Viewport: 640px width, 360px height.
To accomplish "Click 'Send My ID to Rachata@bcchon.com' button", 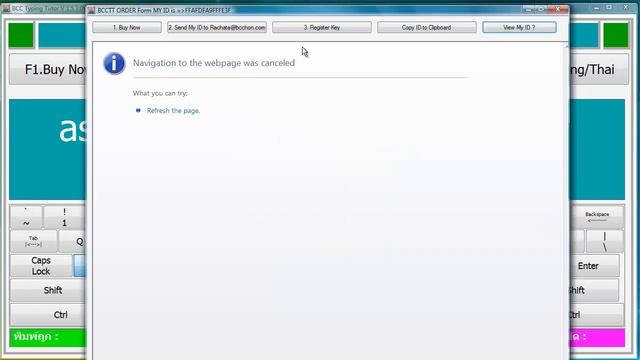I will point(217,27).
